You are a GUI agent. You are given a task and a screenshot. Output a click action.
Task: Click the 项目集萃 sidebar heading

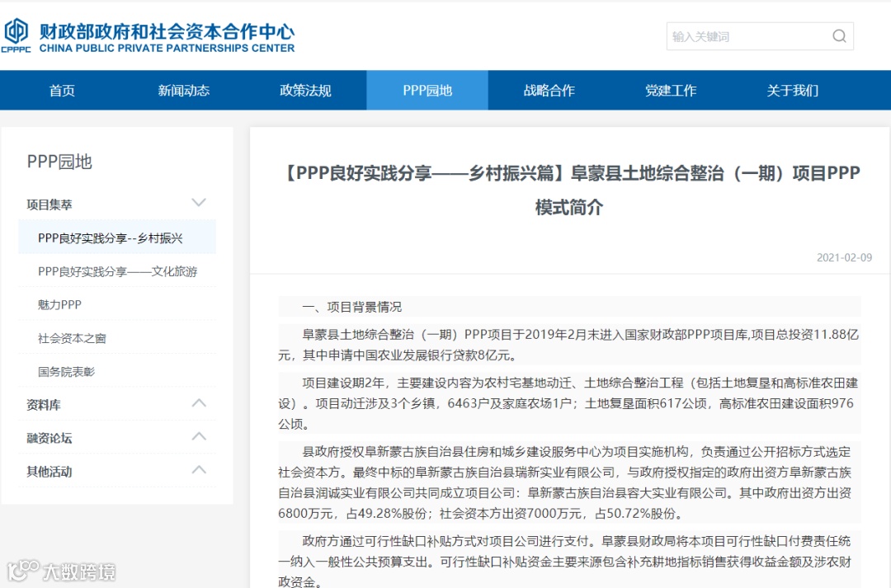(x=49, y=205)
